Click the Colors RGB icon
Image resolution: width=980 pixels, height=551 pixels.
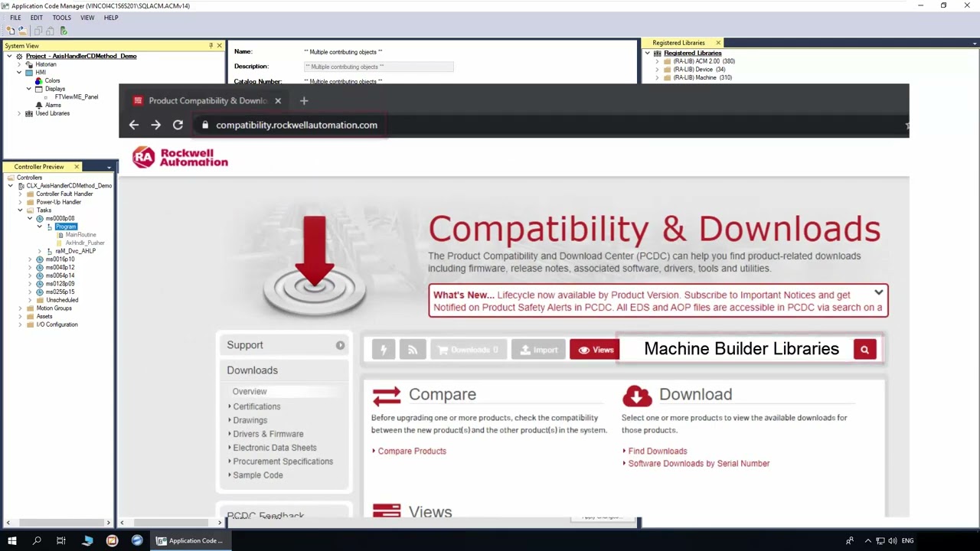[38, 80]
